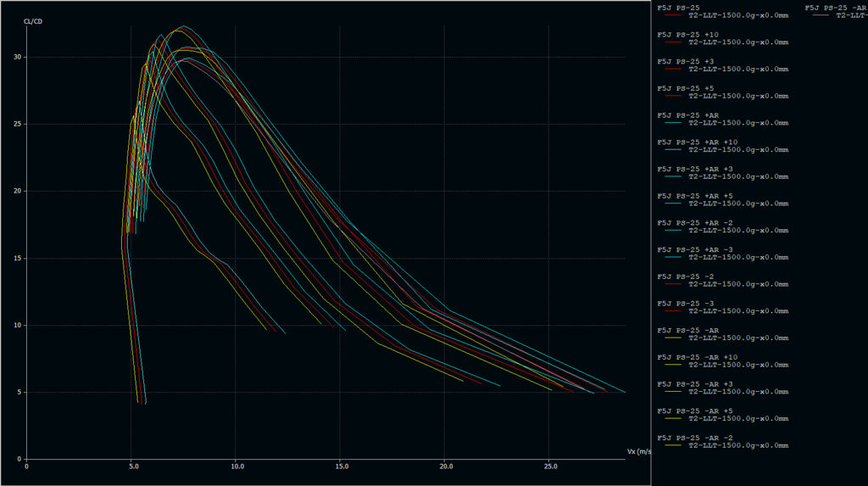Click the polar name under F5J PS-25 +AR +3

tap(737, 176)
